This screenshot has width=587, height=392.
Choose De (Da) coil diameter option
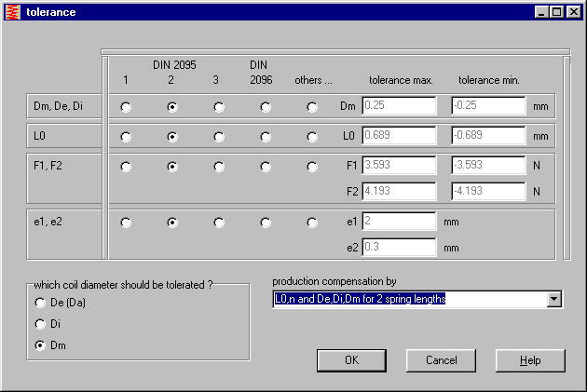[x=39, y=303]
